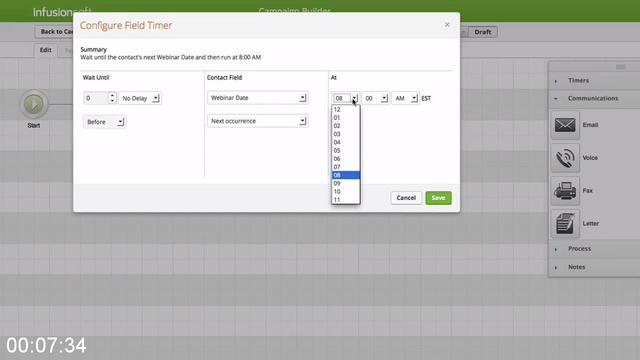Image resolution: width=640 pixels, height=360 pixels.
Task: Select the Email communication icon
Action: [x=565, y=125]
